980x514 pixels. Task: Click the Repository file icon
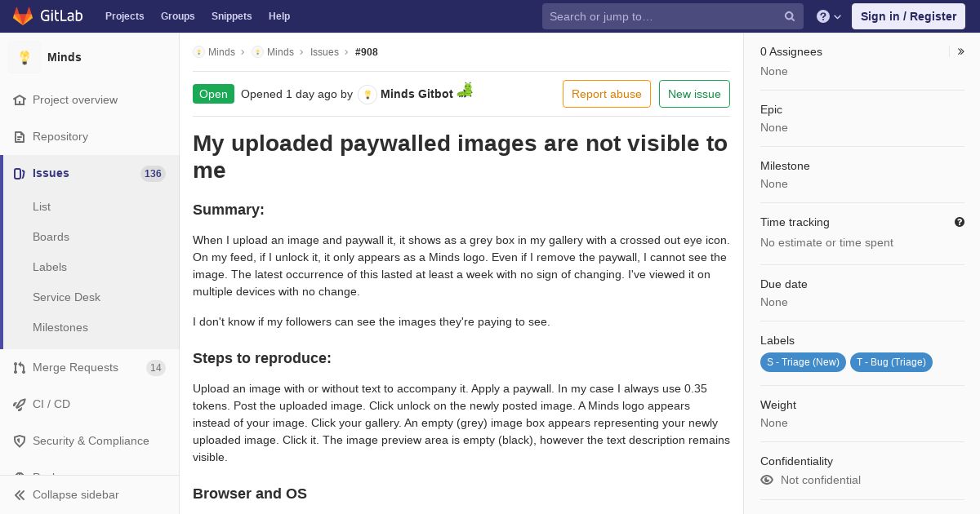click(x=20, y=137)
